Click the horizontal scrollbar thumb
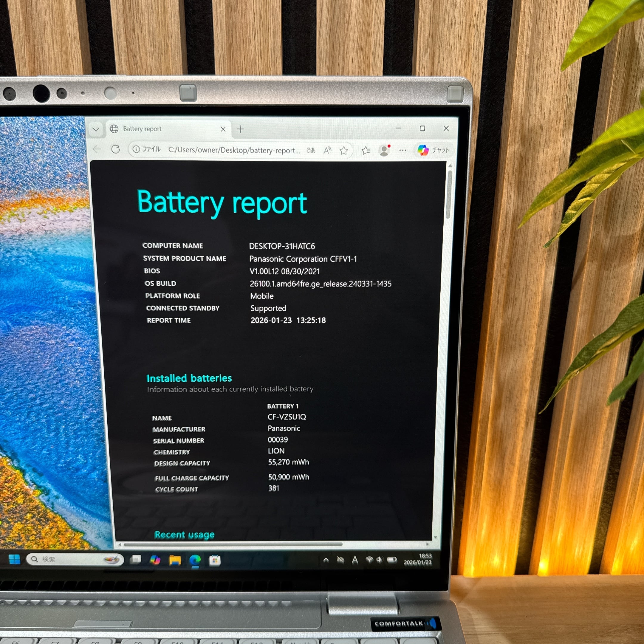This screenshot has width=644, height=644. click(x=233, y=544)
